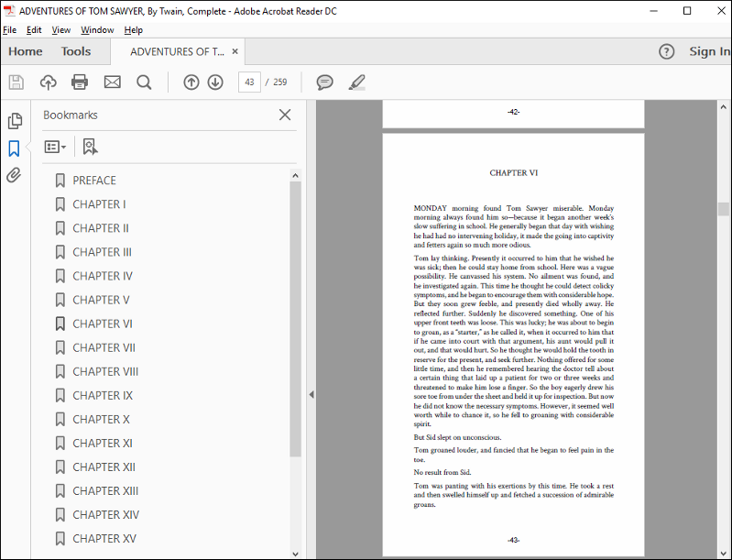Click the Print file icon
The image size is (732, 560).
pyautogui.click(x=80, y=82)
